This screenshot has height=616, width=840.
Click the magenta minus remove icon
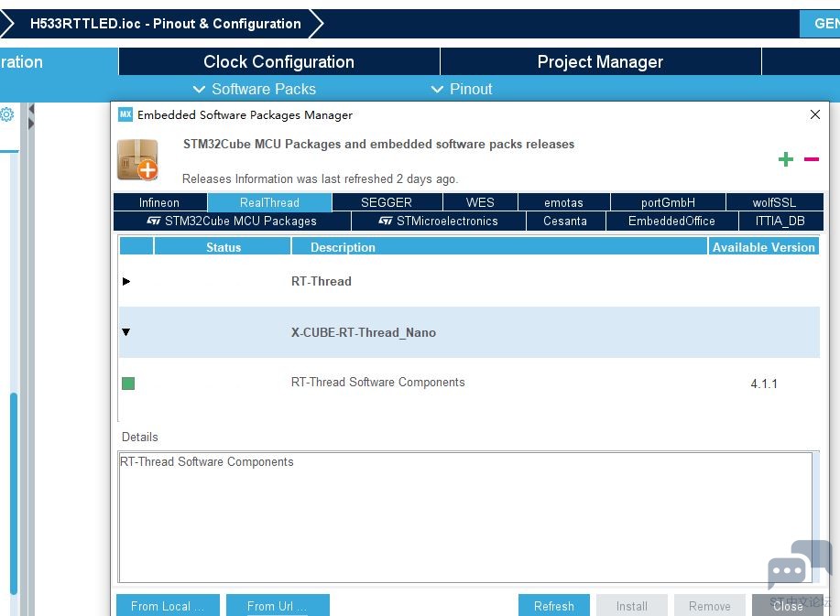[x=811, y=159]
